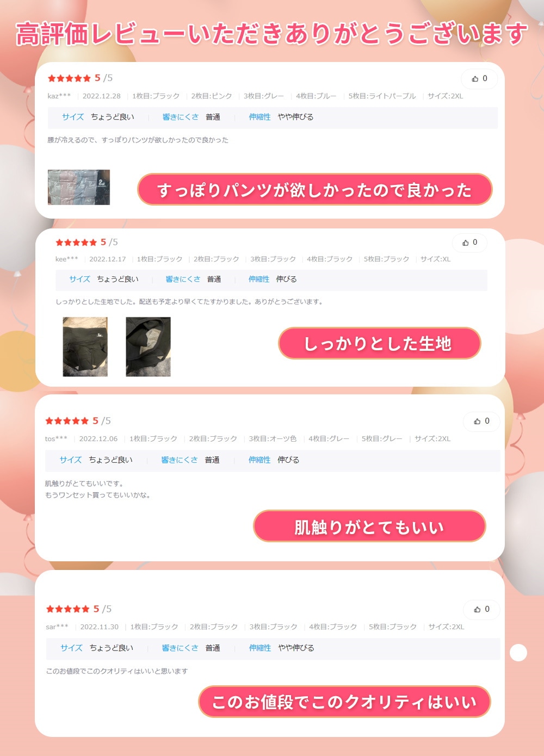Open second photo in kee*** review
544x756 pixels.
click(148, 346)
